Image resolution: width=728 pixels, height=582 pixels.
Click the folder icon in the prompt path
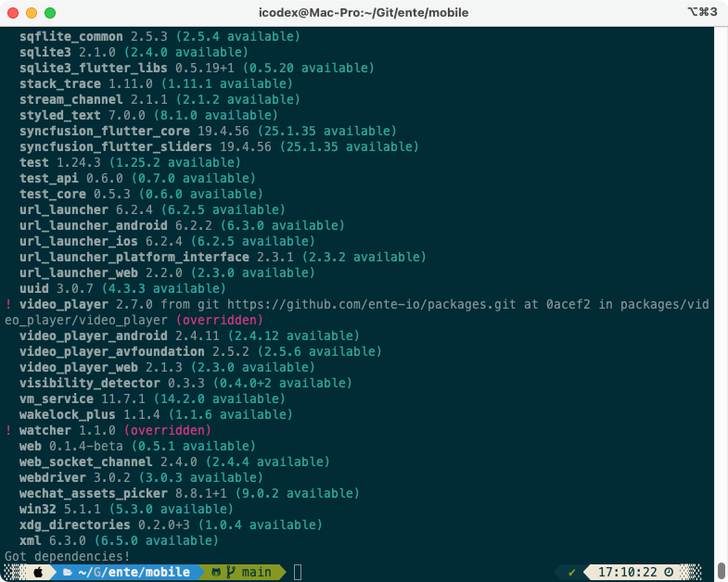click(x=67, y=572)
